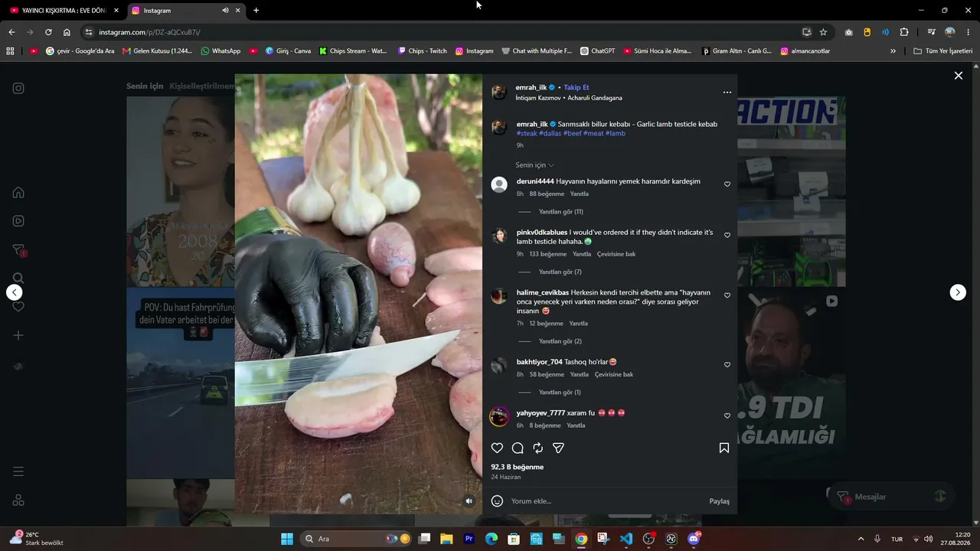Reply to deruni4444 with 'Yanıtla'
Screen dimensions: 980x551
click(580, 194)
